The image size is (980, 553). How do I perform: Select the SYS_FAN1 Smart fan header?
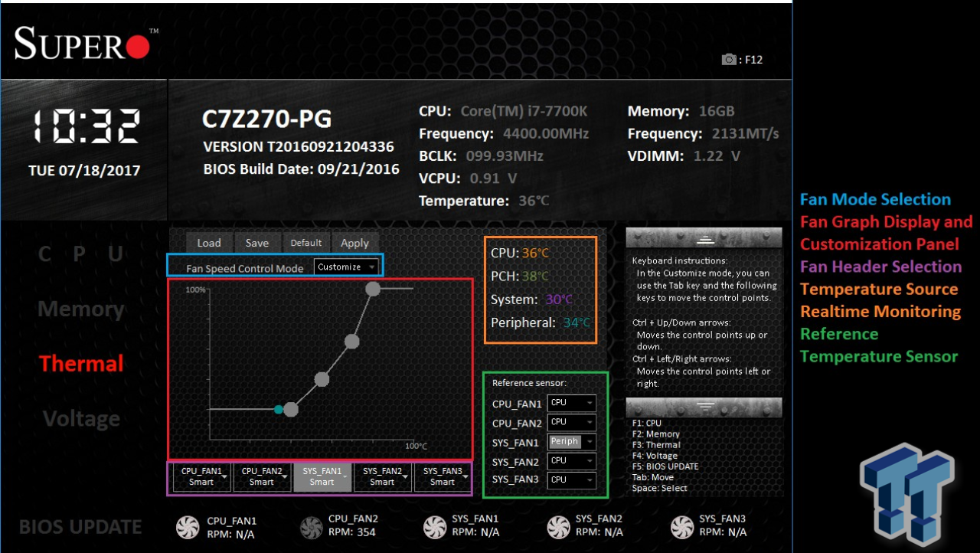click(x=322, y=477)
